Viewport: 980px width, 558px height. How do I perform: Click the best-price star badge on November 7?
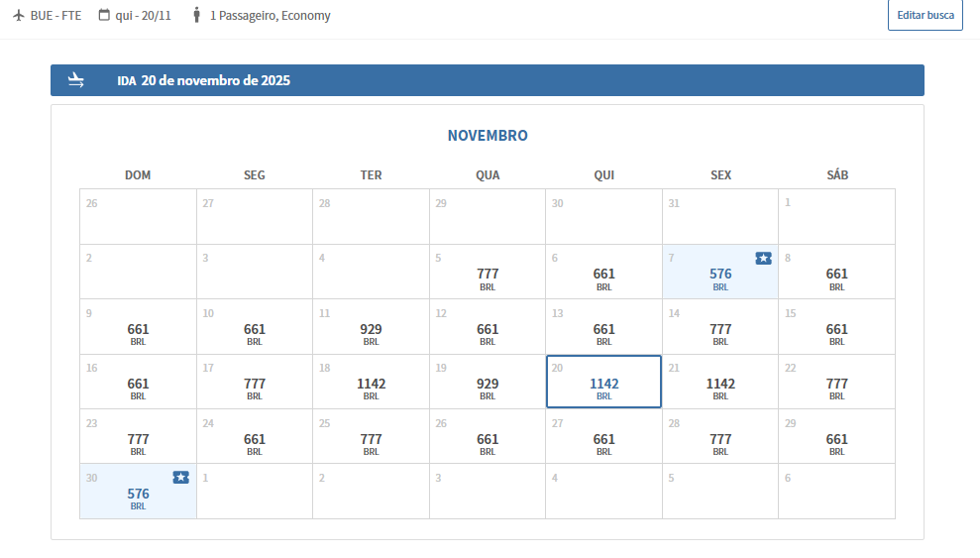point(763,258)
